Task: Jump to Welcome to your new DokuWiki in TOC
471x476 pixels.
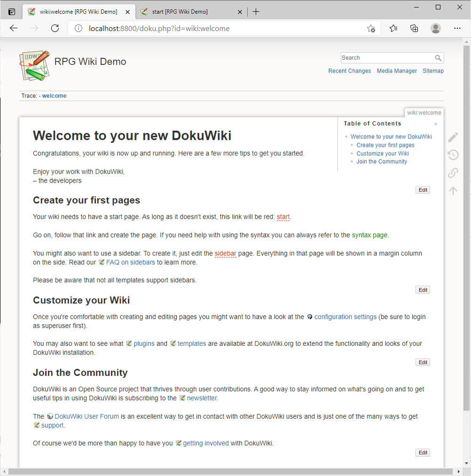Action: [391, 136]
